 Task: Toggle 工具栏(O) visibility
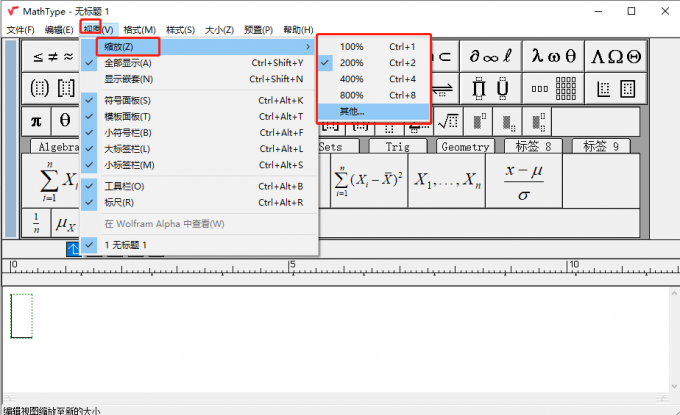point(199,186)
